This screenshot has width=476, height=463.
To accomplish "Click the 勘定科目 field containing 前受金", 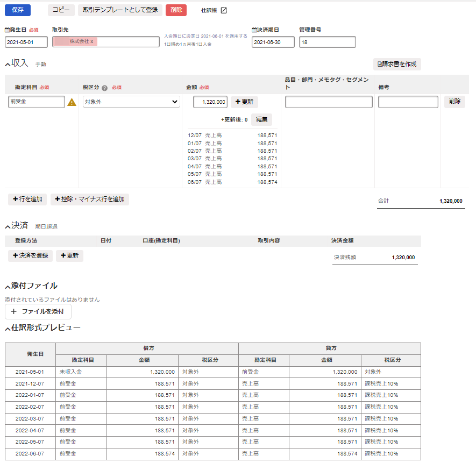I will (37, 102).
